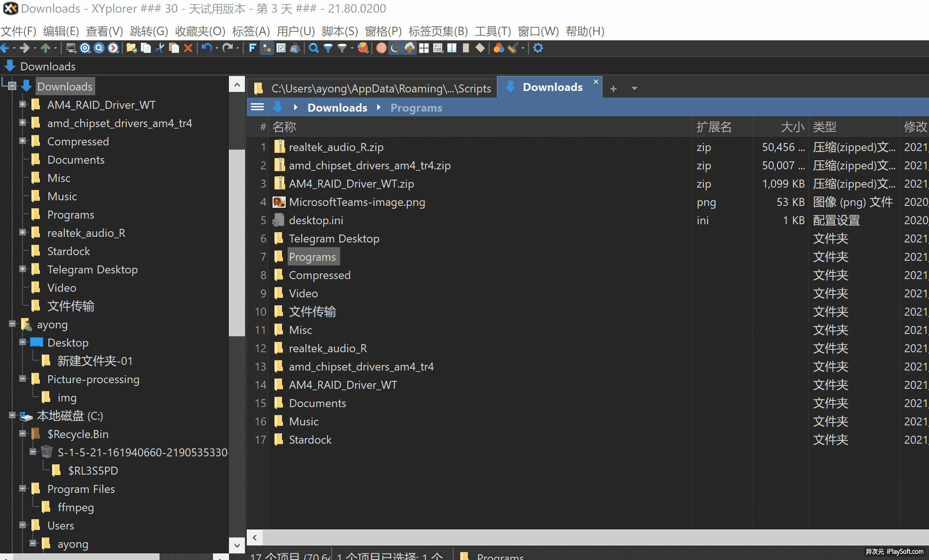Click the Downloads breadcrumb in address bar
The image size is (929, 560).
coord(337,108)
